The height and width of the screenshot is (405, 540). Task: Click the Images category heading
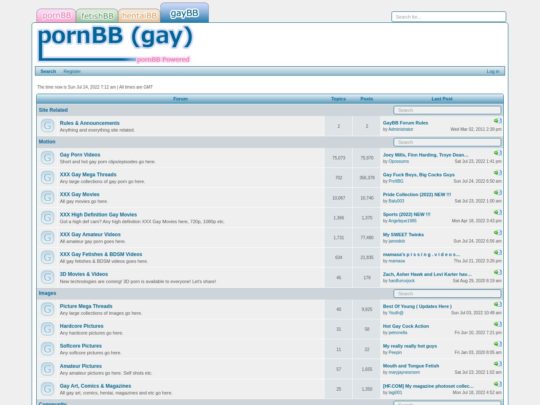pyautogui.click(x=47, y=293)
